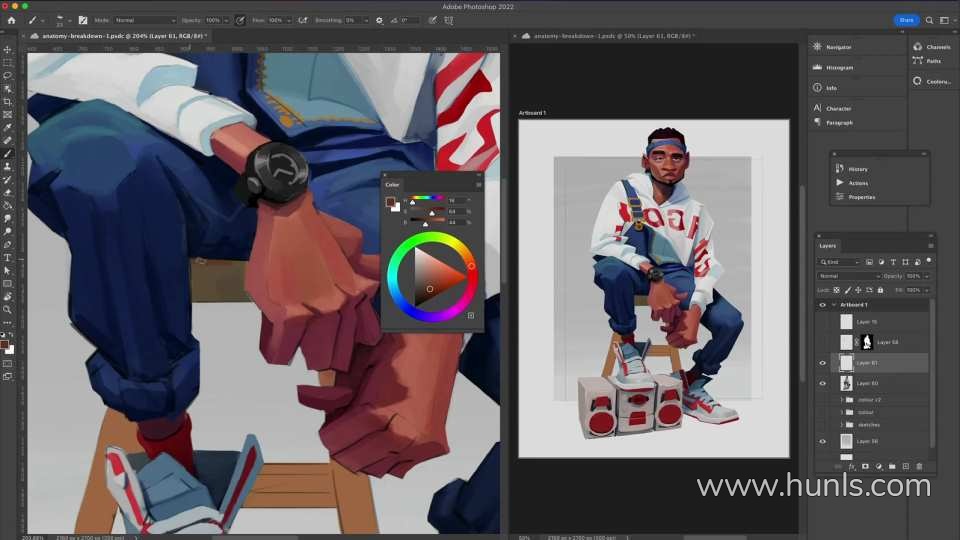This screenshot has width=960, height=540.
Task: Add a layer mask in Layers panel
Action: click(865, 467)
